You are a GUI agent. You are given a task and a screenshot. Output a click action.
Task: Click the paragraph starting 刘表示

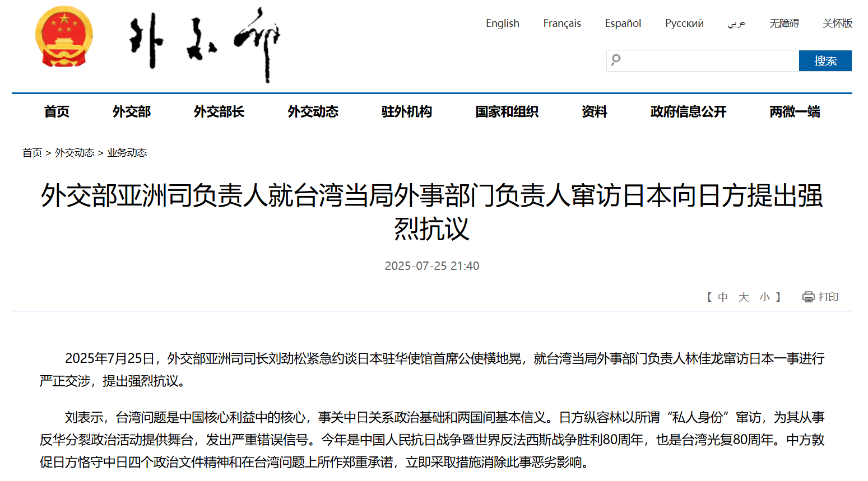(x=432, y=440)
